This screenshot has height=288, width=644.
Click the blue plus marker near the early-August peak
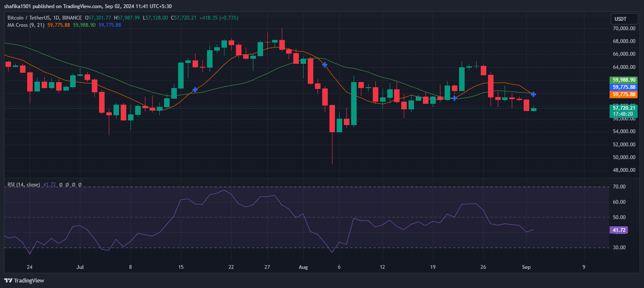[324, 64]
